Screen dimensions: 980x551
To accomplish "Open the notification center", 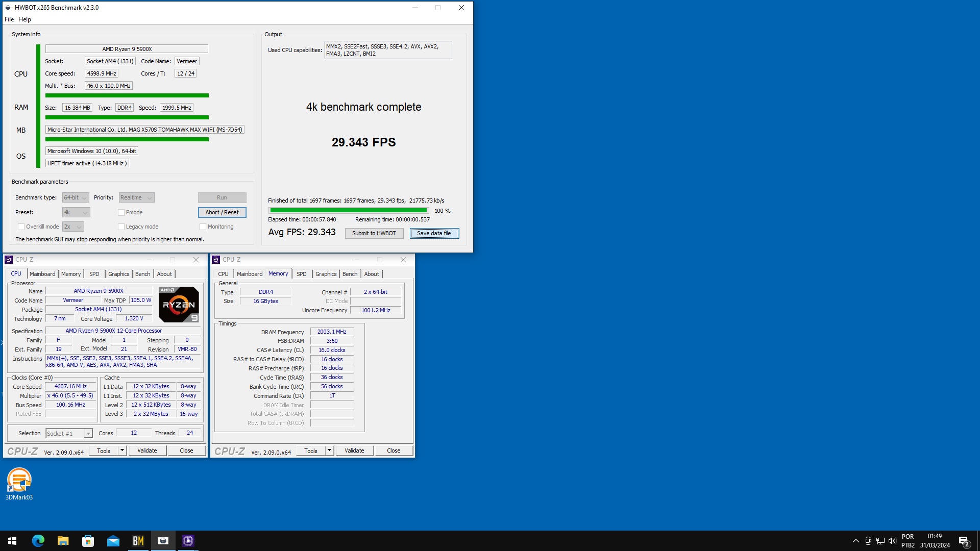I will coord(964,541).
